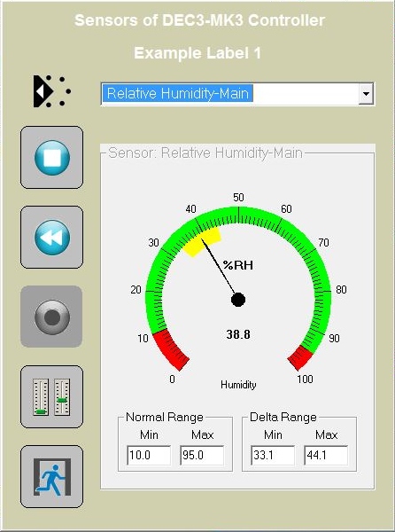Click the Example Label 1 heading
The width and height of the screenshot is (395, 532).
pyautogui.click(x=197, y=53)
